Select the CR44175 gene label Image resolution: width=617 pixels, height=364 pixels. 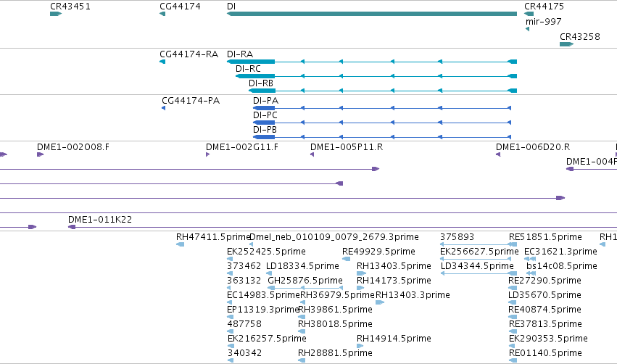[544, 7]
